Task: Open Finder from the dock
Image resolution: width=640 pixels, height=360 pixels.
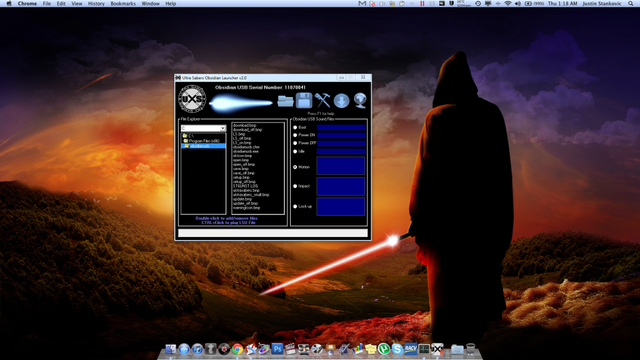Action: pos(171,349)
